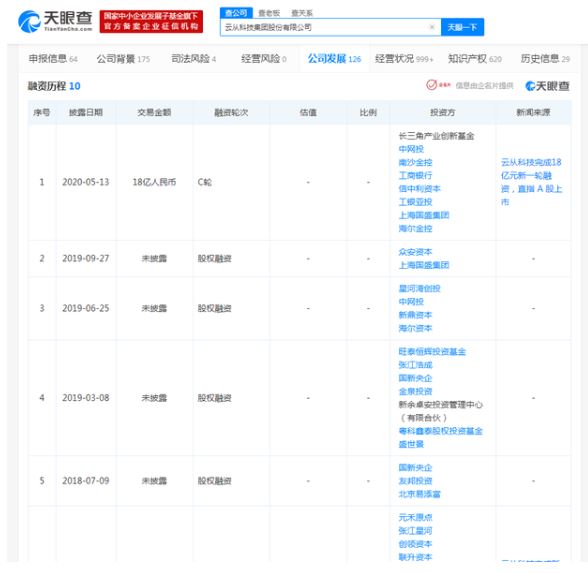Viewport: 588px width, 573px height.
Task: Open investor link 南沙金控
Action: pyautogui.click(x=415, y=162)
